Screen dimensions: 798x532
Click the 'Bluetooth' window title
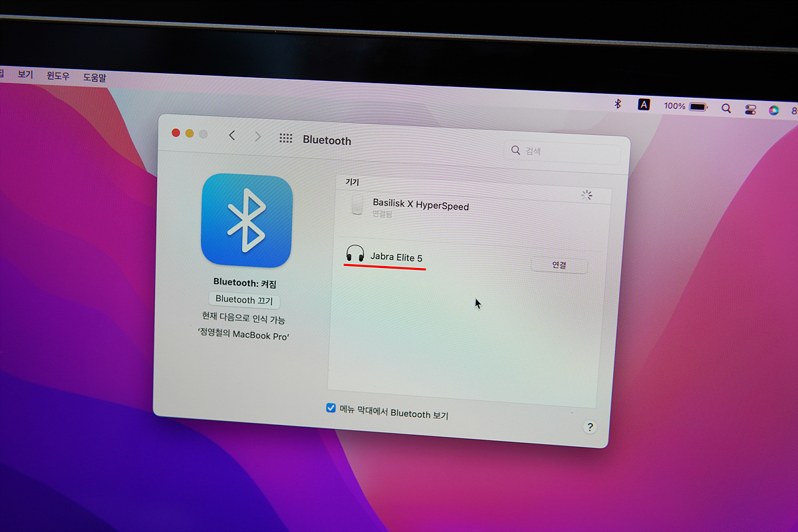coord(327,140)
